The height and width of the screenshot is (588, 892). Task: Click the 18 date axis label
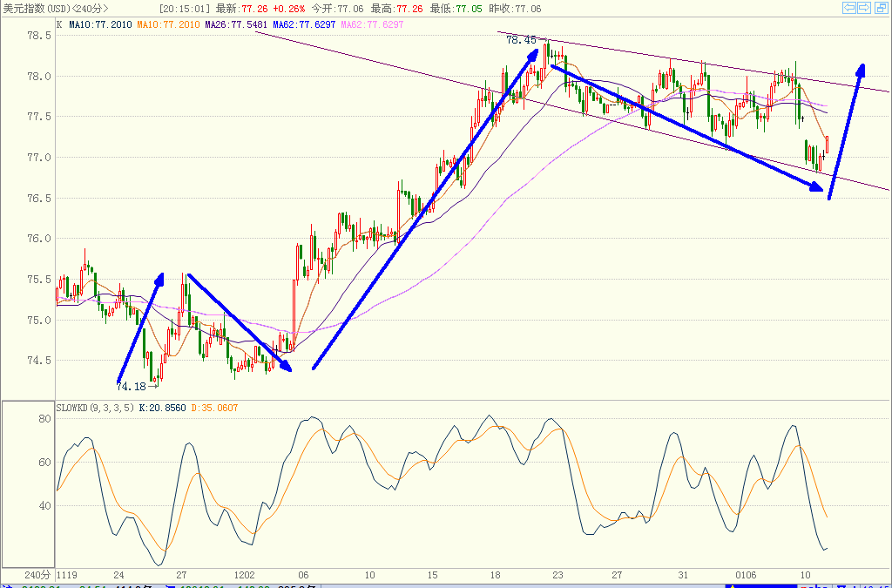495,575
